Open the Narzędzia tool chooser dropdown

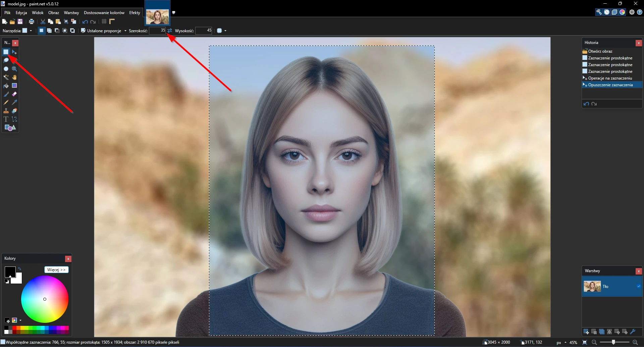click(x=27, y=31)
